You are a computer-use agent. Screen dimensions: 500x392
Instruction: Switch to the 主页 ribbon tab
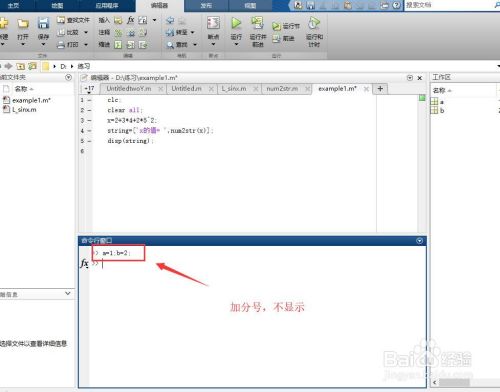coord(13,5)
